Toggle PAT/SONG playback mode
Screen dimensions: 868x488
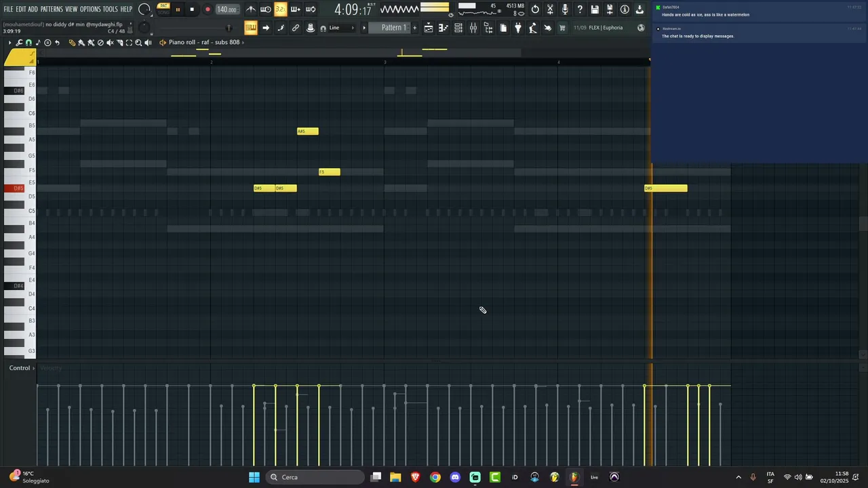(163, 9)
